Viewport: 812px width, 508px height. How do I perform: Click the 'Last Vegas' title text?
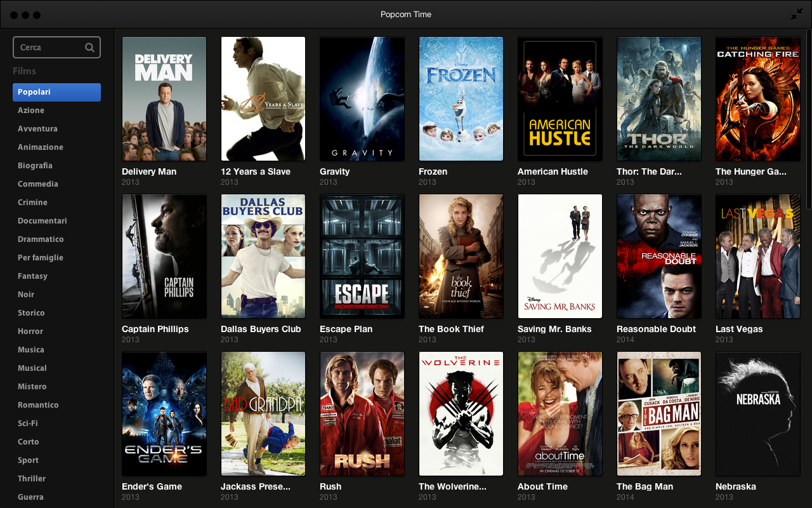[739, 329]
